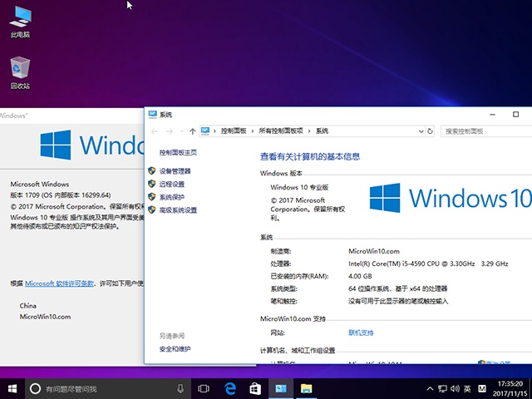Click shield icon beside 高级系统设置
532x399 pixels.
pos(151,210)
